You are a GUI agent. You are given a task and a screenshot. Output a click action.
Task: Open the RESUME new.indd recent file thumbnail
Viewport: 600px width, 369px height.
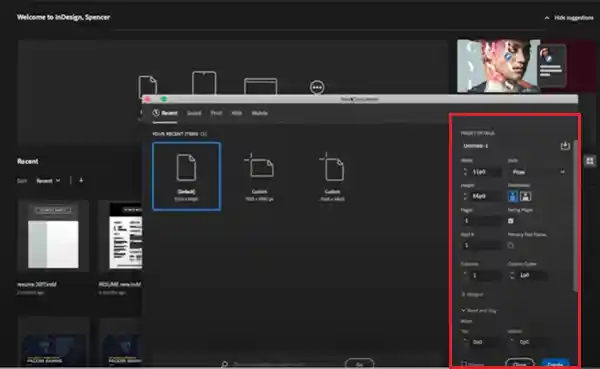tap(120, 236)
